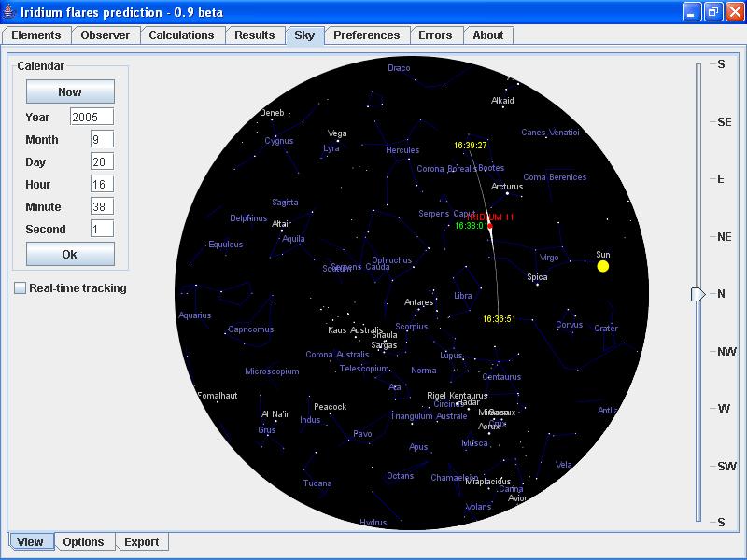Click the Libra constellation label

click(x=462, y=296)
